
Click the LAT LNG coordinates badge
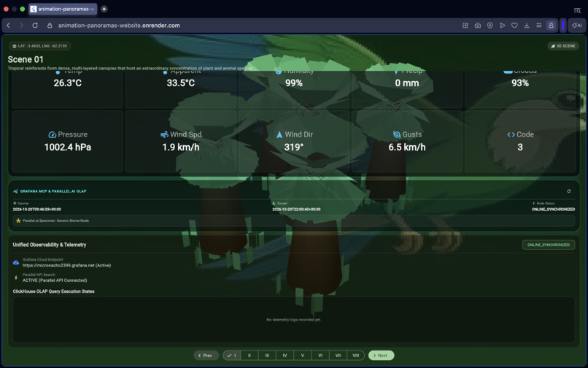[39, 46]
